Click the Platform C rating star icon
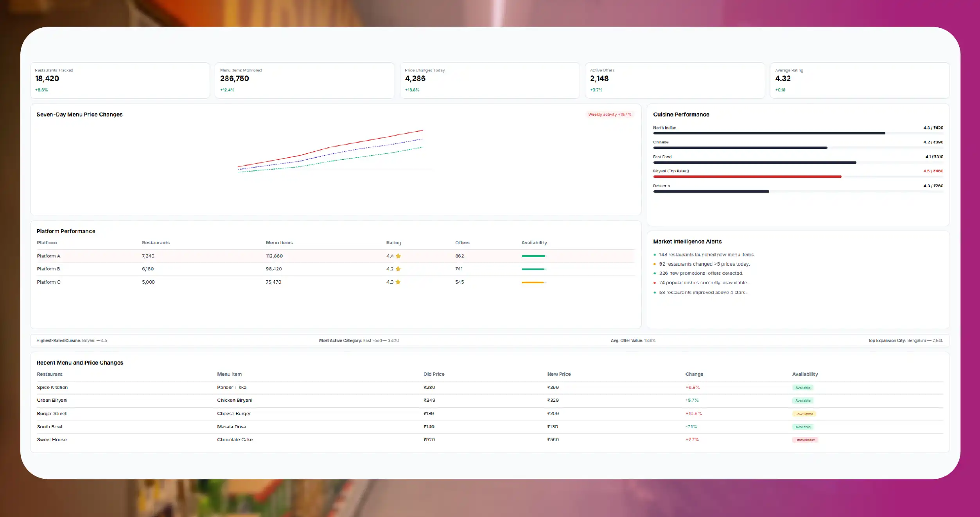The height and width of the screenshot is (517, 980). [x=398, y=282]
